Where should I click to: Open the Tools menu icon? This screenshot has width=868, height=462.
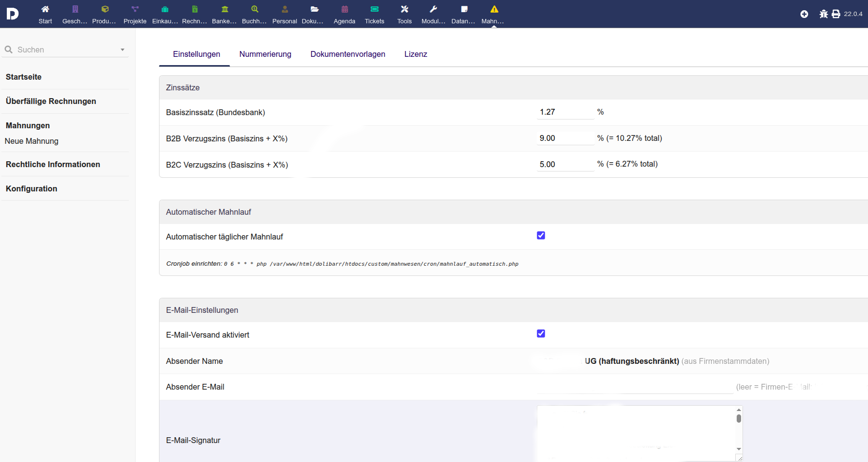[404, 9]
